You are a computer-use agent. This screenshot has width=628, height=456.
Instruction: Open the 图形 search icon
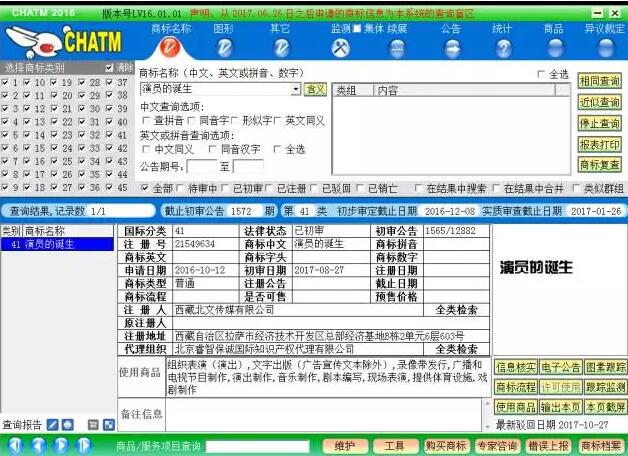[x=224, y=48]
